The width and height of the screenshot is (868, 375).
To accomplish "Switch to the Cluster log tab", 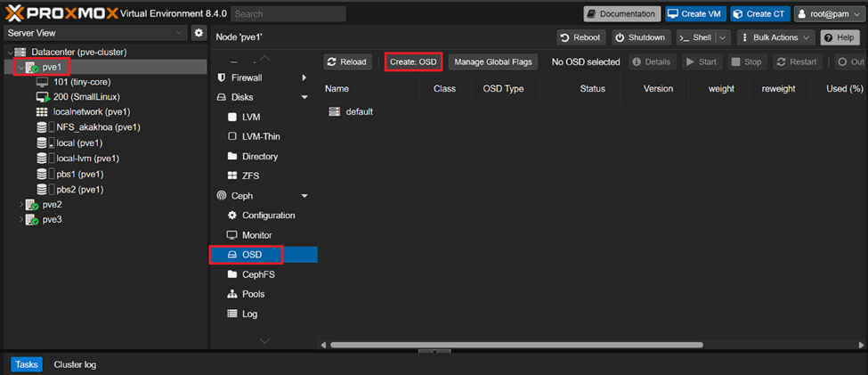I will point(75,364).
